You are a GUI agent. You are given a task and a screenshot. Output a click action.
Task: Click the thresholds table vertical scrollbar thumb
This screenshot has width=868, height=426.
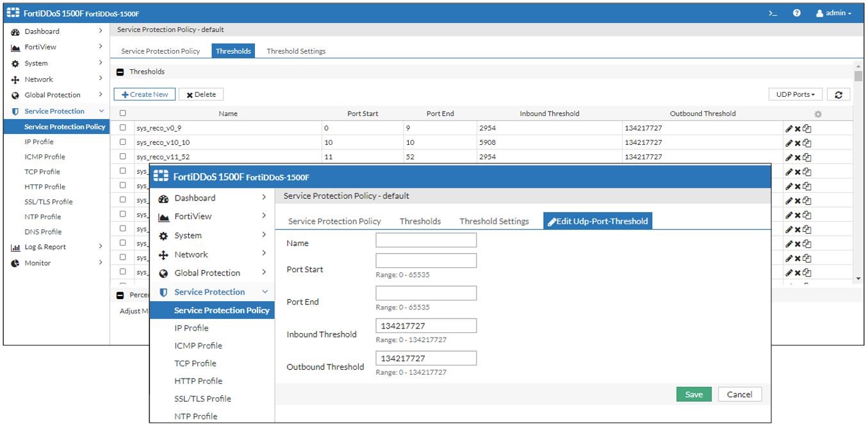point(858,76)
